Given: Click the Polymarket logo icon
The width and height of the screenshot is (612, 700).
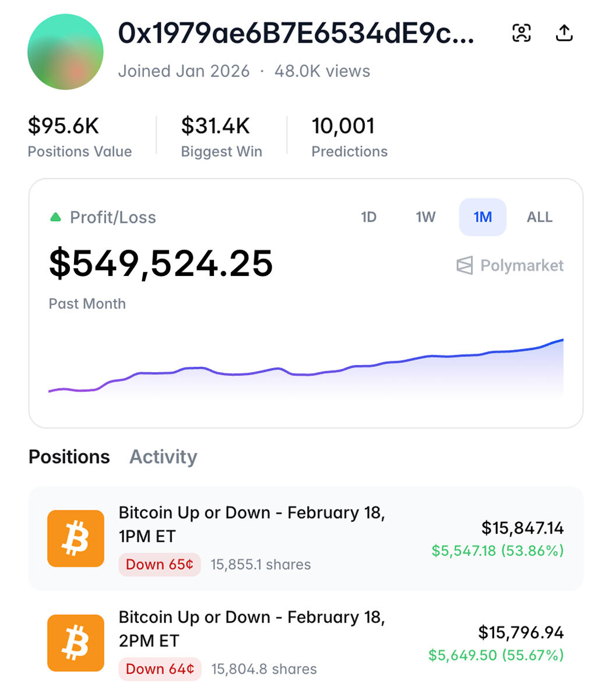Looking at the screenshot, I should (465, 266).
